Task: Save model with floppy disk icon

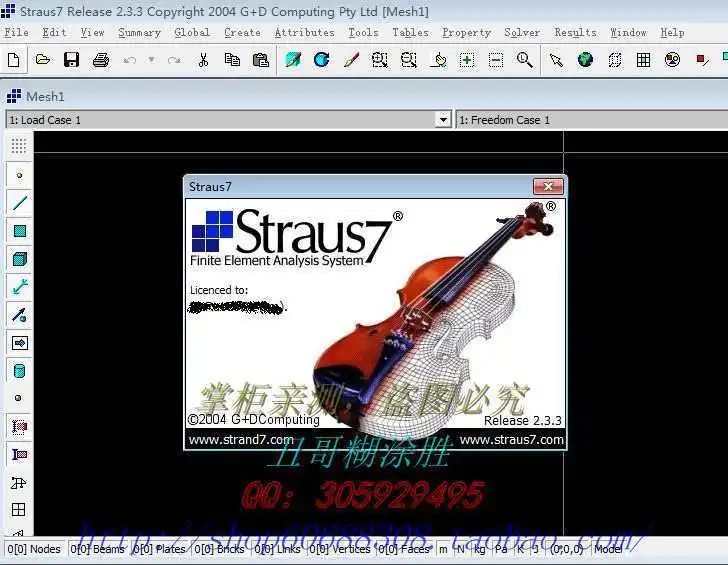Action: click(72, 60)
